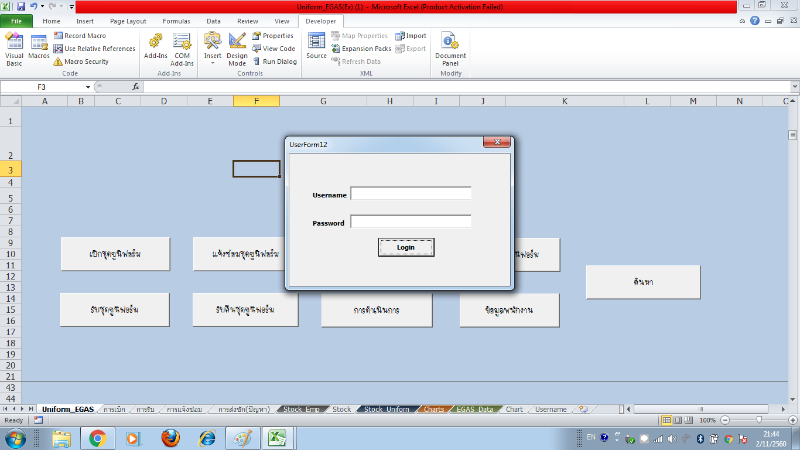Click the Username input field
The height and width of the screenshot is (450, 800).
[410, 194]
